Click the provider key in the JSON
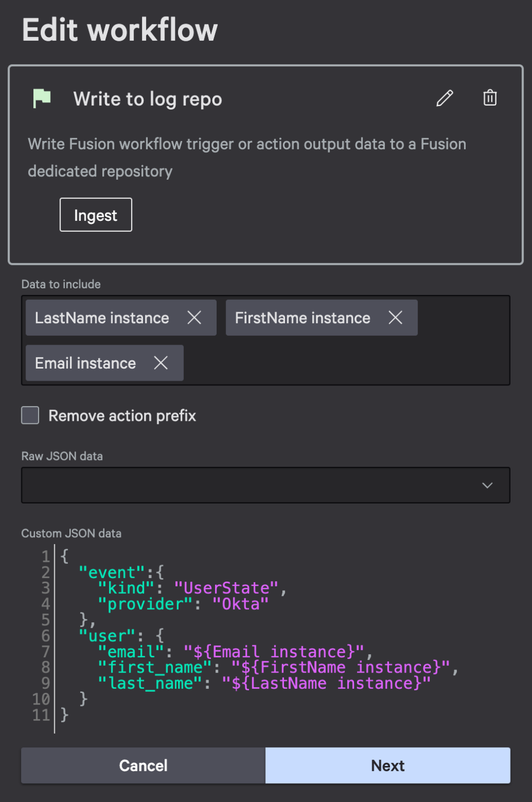Screen dimensions: 532x802 (145, 604)
